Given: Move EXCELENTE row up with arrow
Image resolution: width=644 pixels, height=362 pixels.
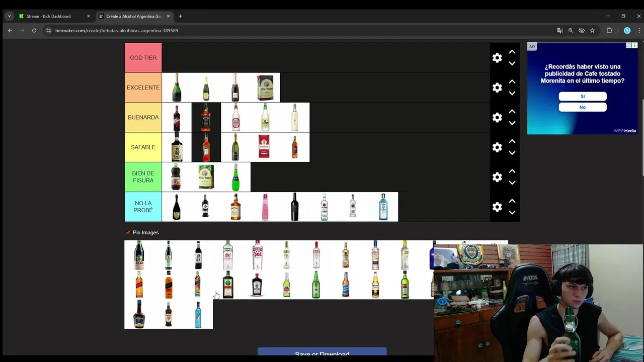Looking at the screenshot, I should click(512, 81).
